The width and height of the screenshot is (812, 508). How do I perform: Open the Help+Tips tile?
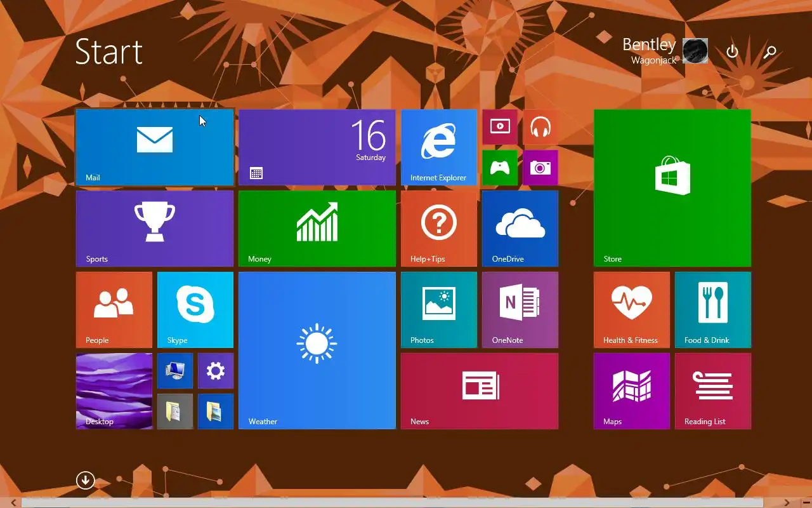click(x=439, y=229)
